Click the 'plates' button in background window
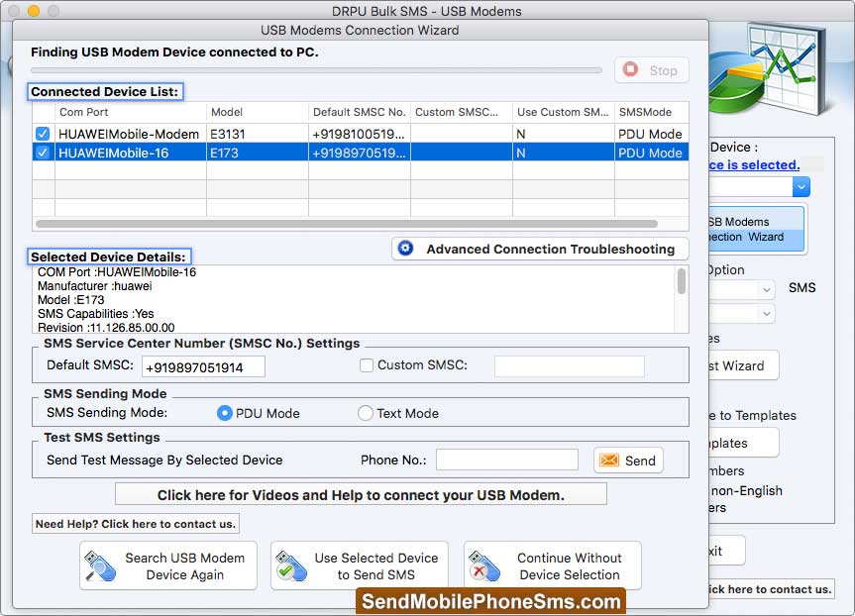The width and height of the screenshot is (855, 616). 744,443
